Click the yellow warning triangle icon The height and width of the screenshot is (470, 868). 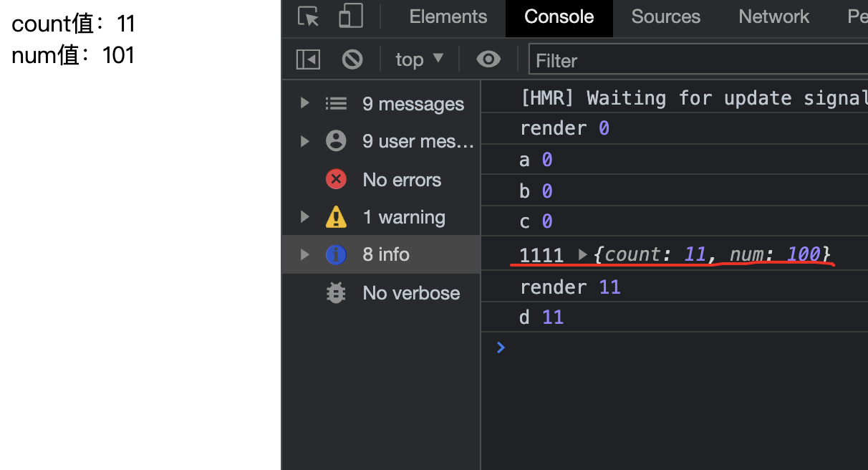[336, 216]
